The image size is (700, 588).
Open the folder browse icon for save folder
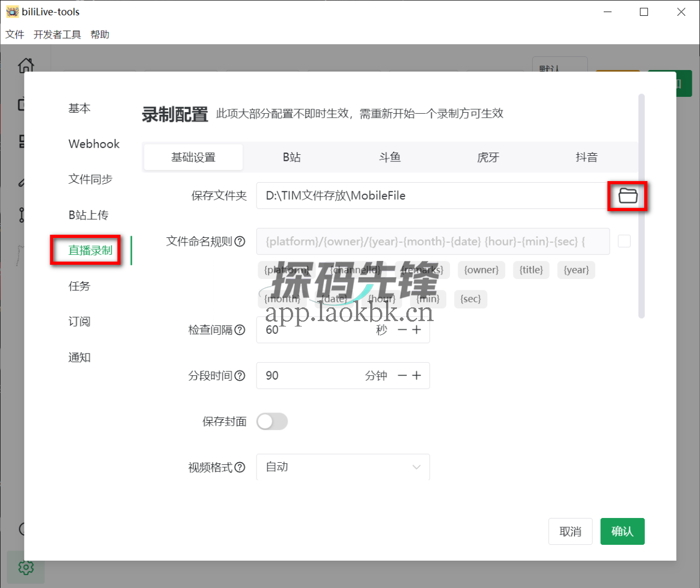628,196
